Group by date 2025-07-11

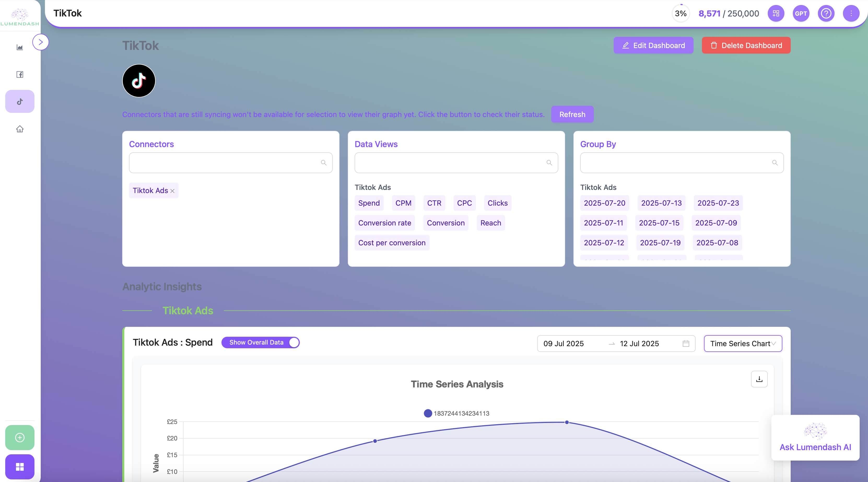[603, 223]
